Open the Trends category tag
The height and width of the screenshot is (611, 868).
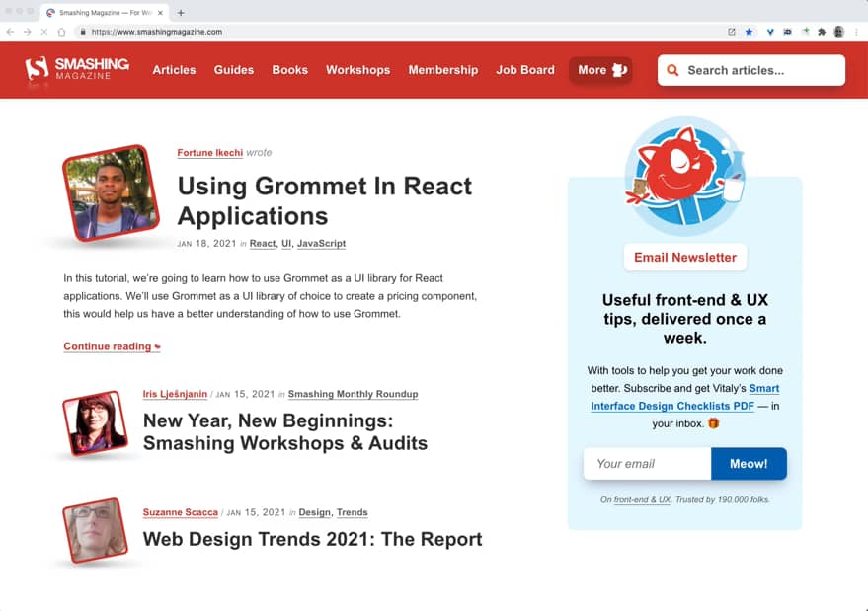click(x=353, y=512)
